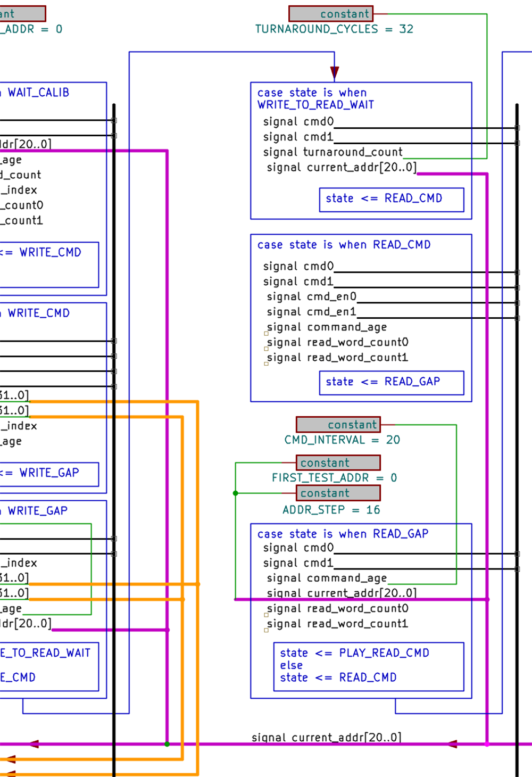Click the "WAIT_CALIB" state header text

tap(38, 93)
